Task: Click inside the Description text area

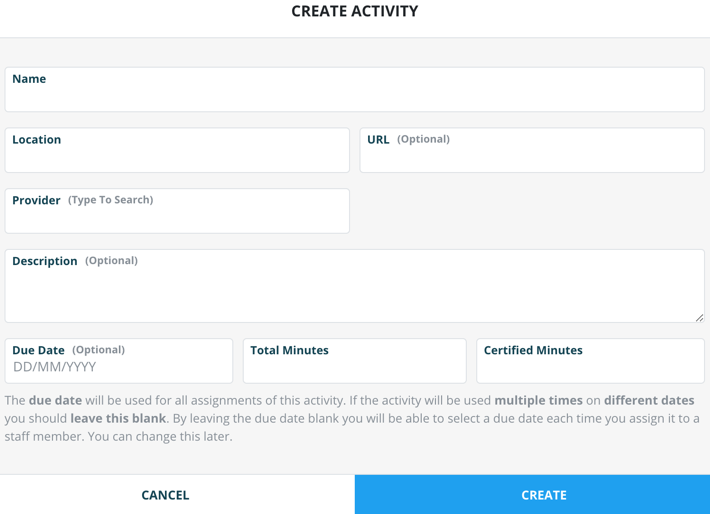Action: 354,294
